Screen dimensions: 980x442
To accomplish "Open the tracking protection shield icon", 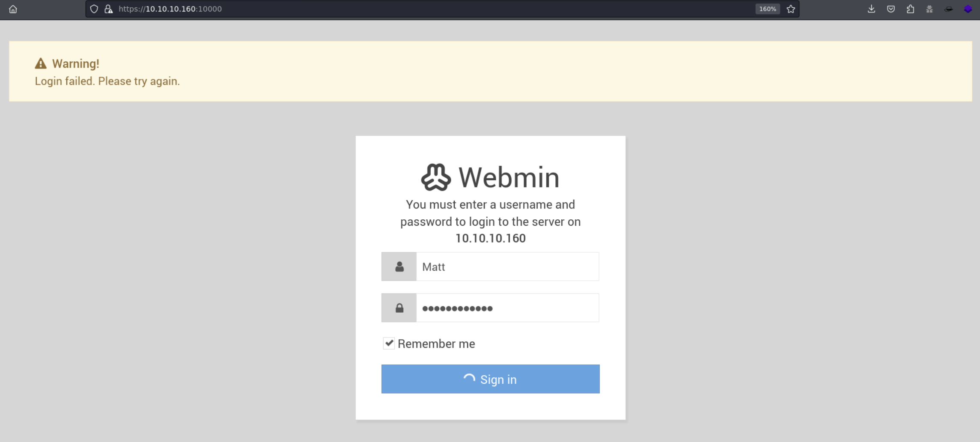I will coord(94,9).
